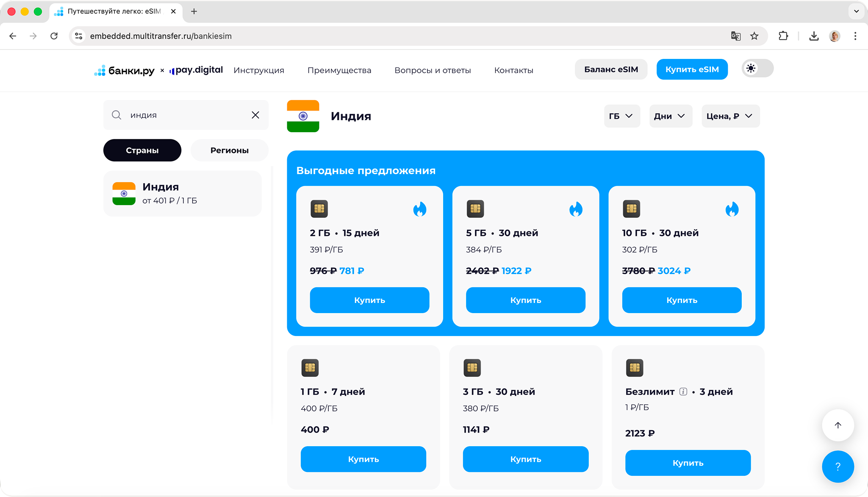The image size is (868, 497).
Task: Bookmark this page with the star icon
Action: tap(754, 36)
